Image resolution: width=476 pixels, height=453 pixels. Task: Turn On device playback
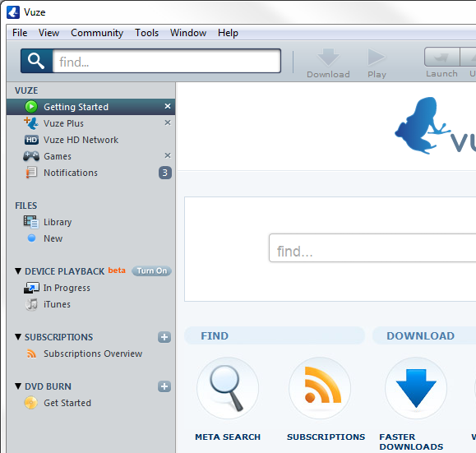[151, 270]
